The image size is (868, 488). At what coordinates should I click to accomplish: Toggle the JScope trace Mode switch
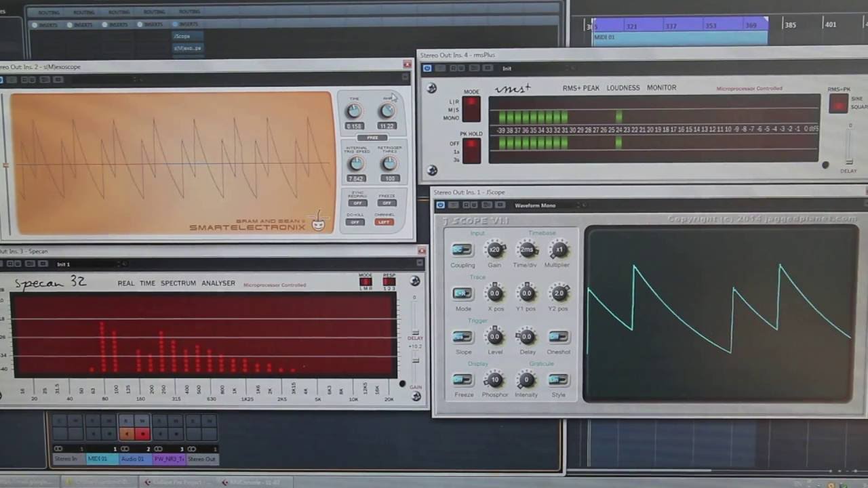(462, 293)
